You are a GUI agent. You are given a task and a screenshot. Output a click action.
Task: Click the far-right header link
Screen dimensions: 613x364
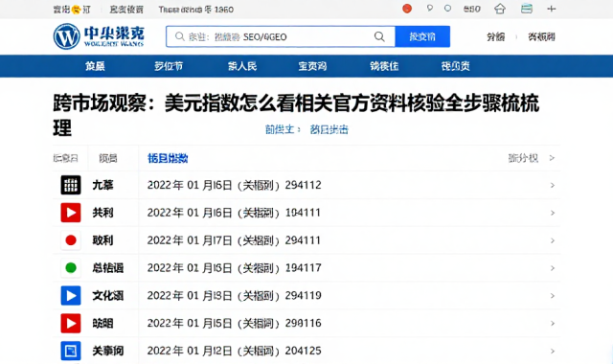[x=541, y=36]
